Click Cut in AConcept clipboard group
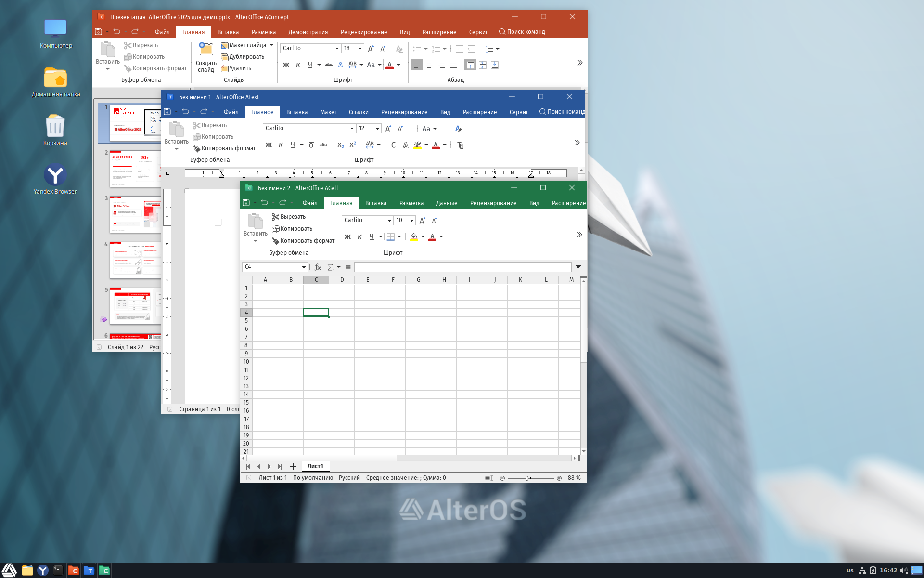Screen dimensions: 924x578 click(141, 45)
